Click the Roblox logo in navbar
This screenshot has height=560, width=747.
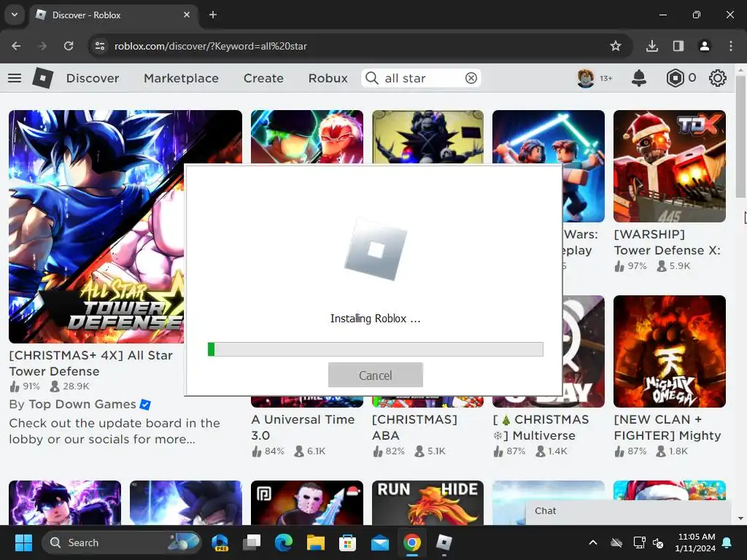click(42, 78)
